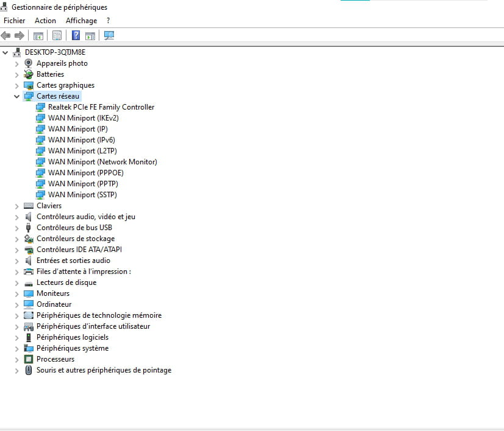
Task: Expand the Cartes graphiques chevron
Action: [x=16, y=85]
